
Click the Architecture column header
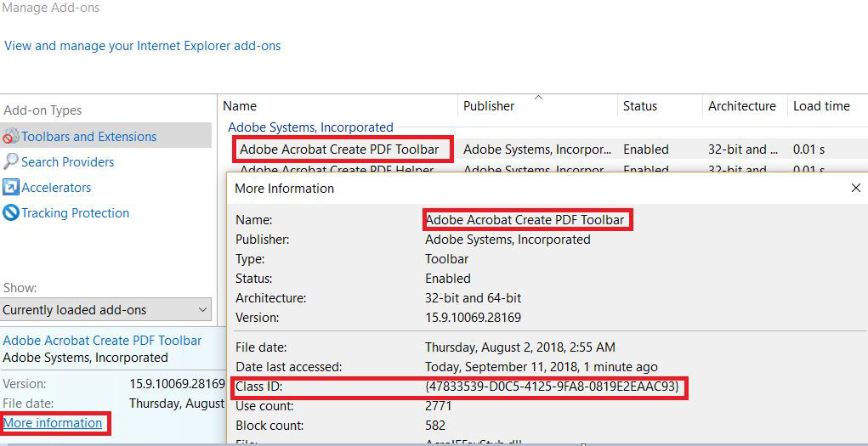point(741,106)
